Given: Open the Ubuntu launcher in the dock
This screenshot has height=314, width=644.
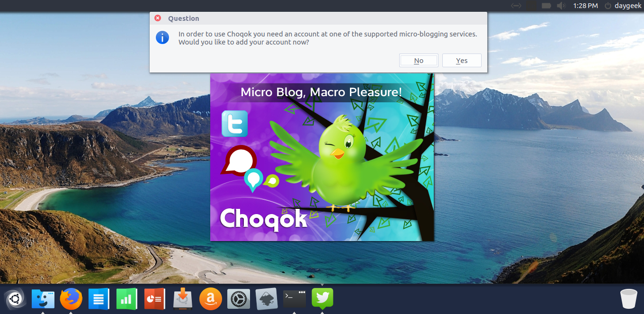Looking at the screenshot, I should [x=15, y=299].
